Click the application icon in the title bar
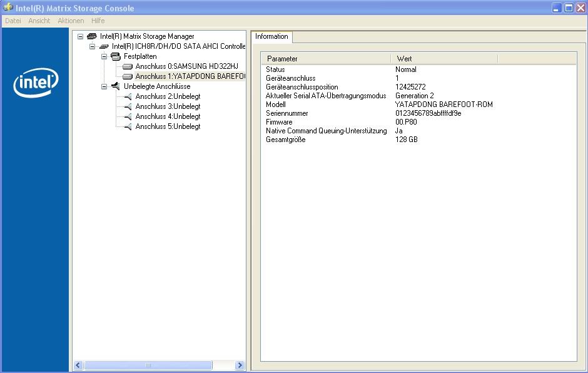The height and width of the screenshot is (373, 588). click(8, 7)
